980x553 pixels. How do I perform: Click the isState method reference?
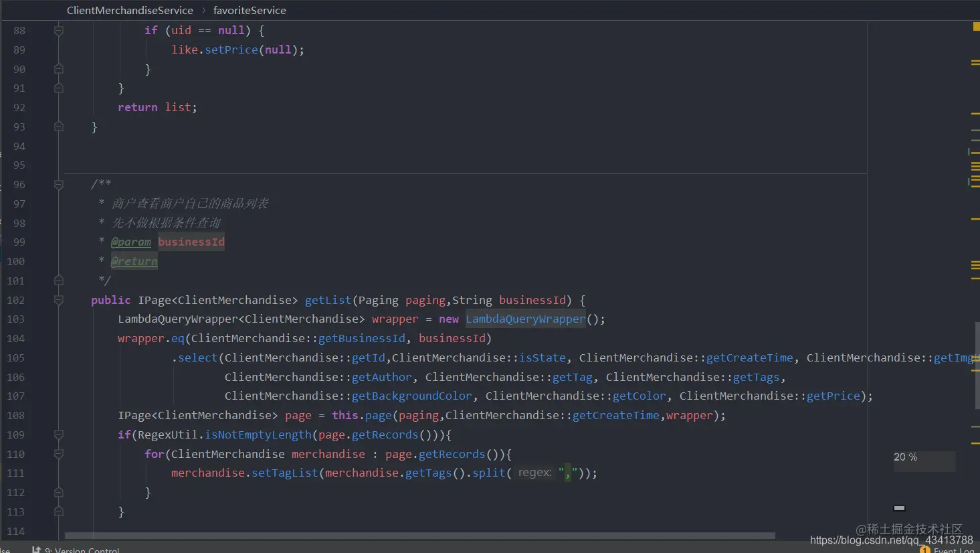(543, 358)
